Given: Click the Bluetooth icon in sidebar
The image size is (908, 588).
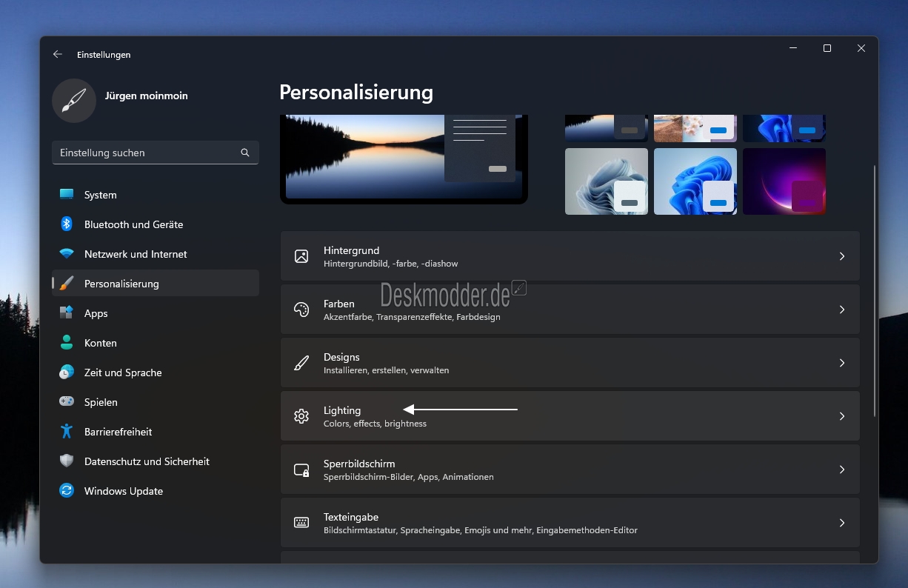Looking at the screenshot, I should coord(67,224).
